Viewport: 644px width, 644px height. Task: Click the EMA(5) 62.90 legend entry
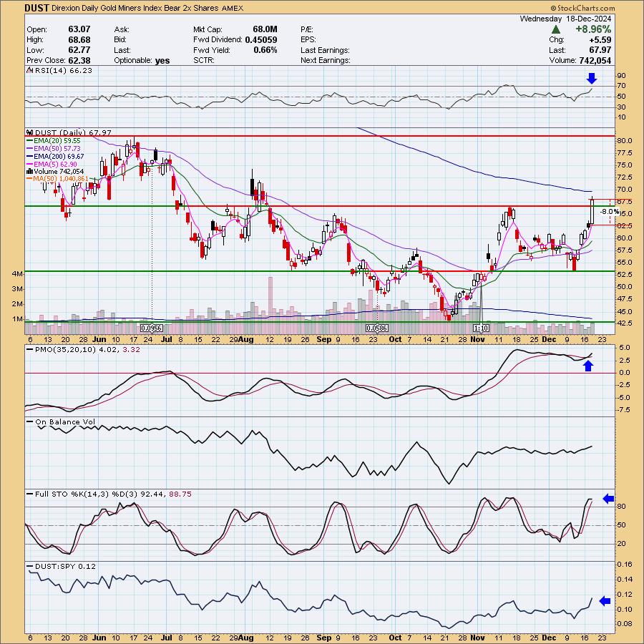point(55,164)
